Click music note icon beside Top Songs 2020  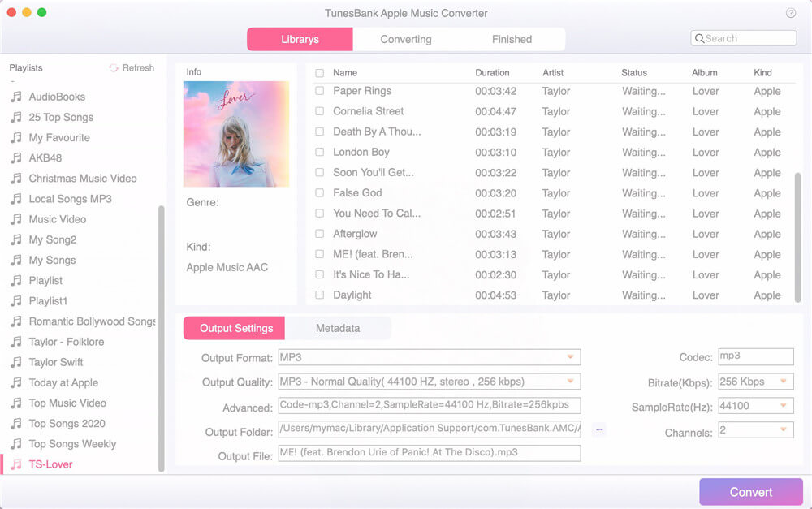[x=16, y=424]
